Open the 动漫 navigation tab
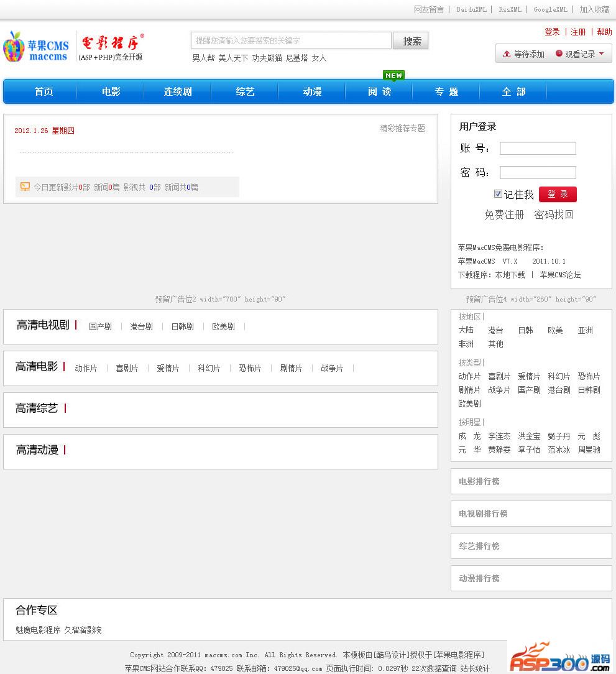The image size is (616, 674). (x=312, y=91)
